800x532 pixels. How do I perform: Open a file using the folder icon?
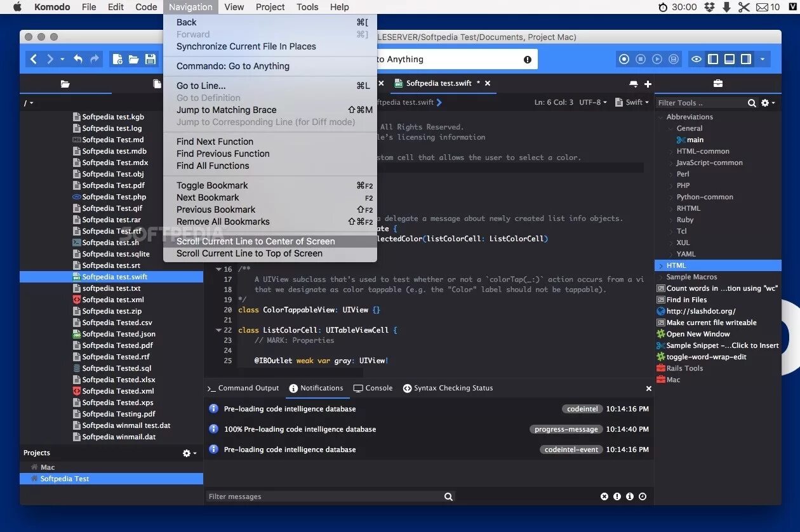coord(134,59)
